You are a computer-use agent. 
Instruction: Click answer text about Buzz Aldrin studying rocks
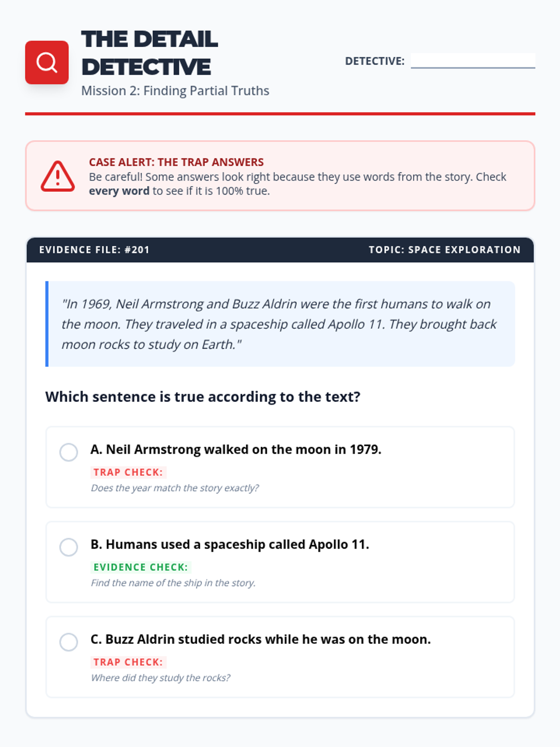[260, 639]
